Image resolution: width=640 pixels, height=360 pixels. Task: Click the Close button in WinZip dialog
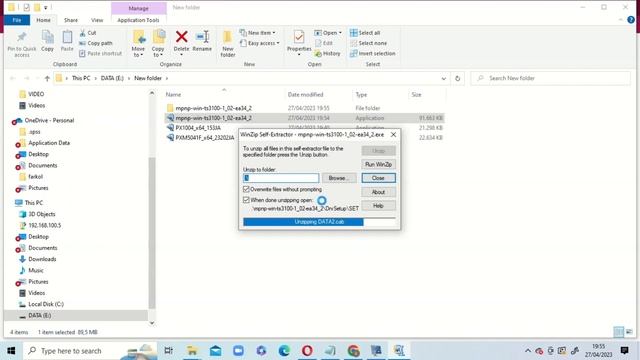pos(378,178)
